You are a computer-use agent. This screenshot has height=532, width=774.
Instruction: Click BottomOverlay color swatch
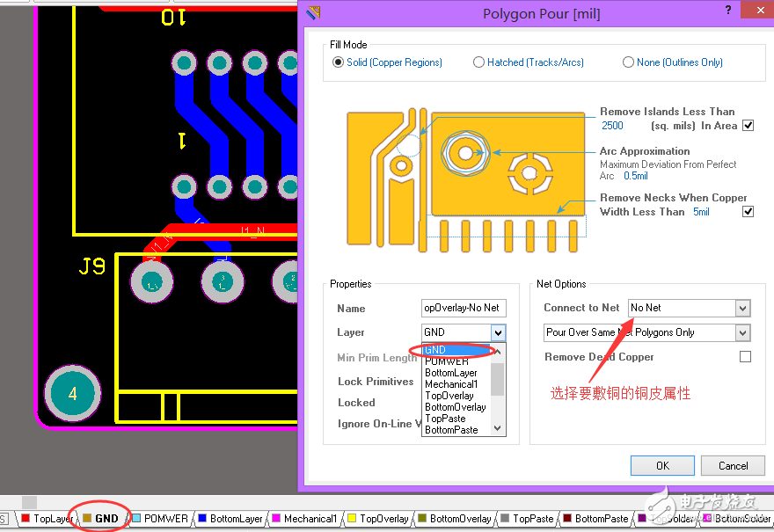click(x=422, y=518)
